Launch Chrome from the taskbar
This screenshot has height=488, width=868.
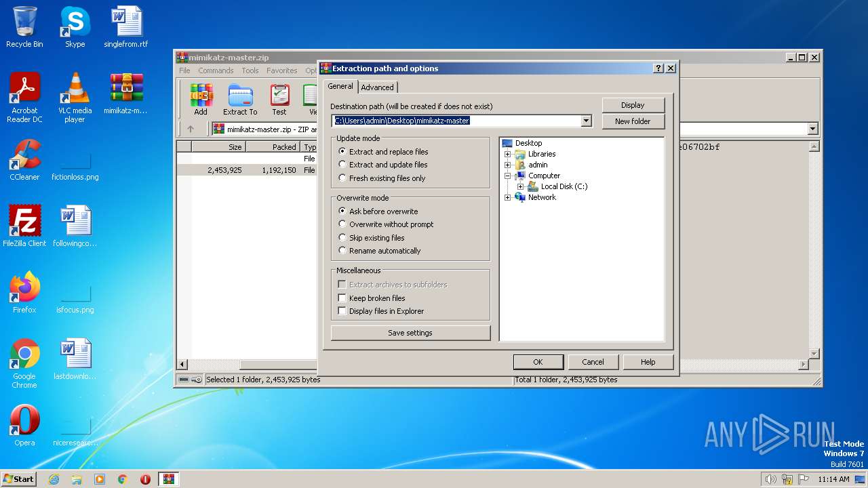point(123,479)
